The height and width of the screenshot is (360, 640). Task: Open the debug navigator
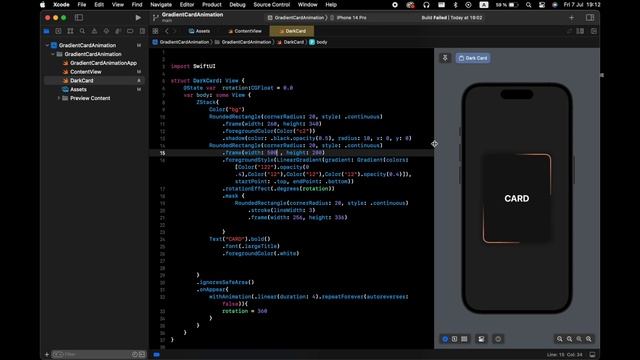click(118, 31)
